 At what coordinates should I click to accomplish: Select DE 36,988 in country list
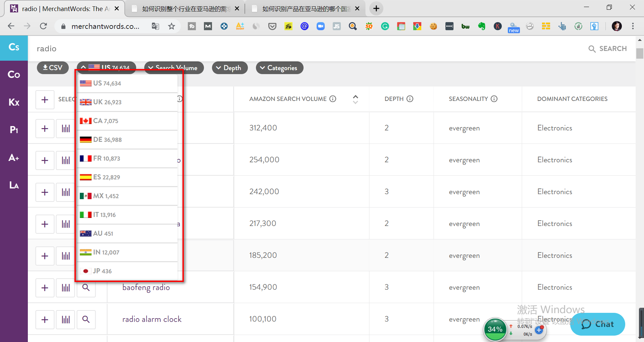tap(127, 139)
